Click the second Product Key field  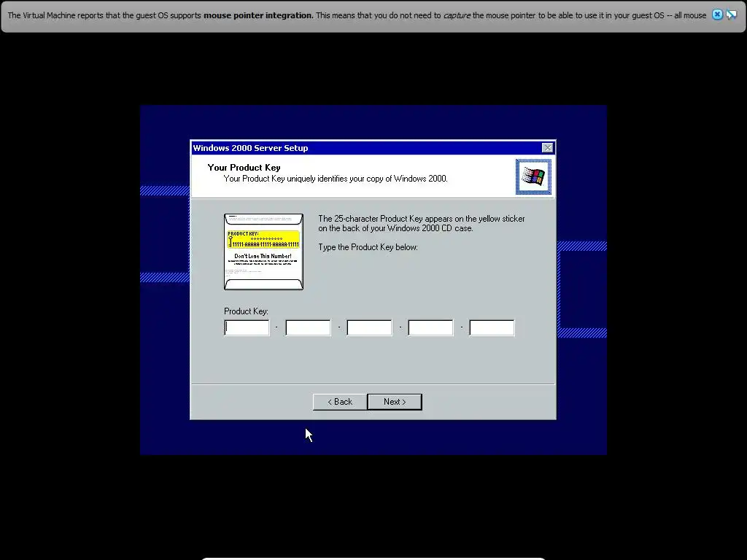tap(309, 327)
